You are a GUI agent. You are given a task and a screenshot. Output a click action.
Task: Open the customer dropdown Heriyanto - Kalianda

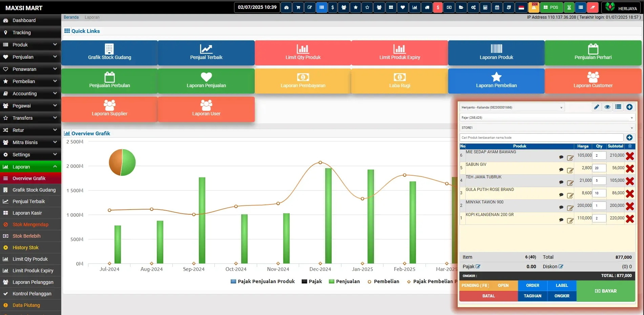512,107
